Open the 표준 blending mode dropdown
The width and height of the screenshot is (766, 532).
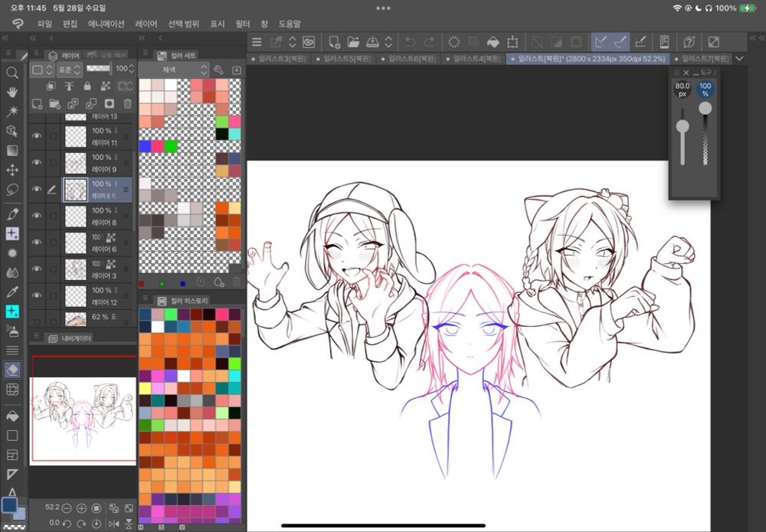[70, 70]
